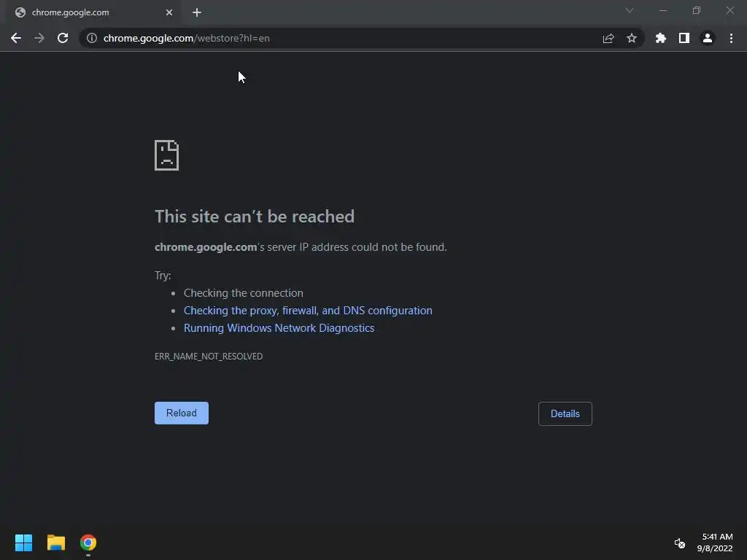
Task: Minimize the Chrome window
Action: [663, 10]
